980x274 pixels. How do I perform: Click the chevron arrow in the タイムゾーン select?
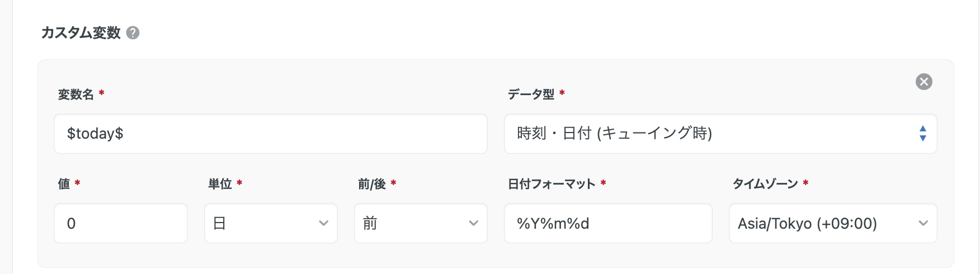(x=923, y=223)
